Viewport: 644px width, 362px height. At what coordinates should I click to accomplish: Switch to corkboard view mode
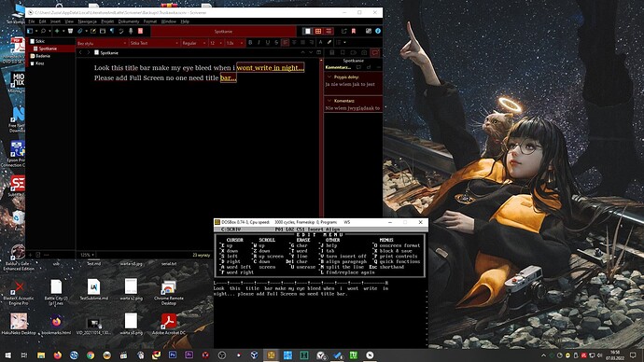(x=318, y=31)
